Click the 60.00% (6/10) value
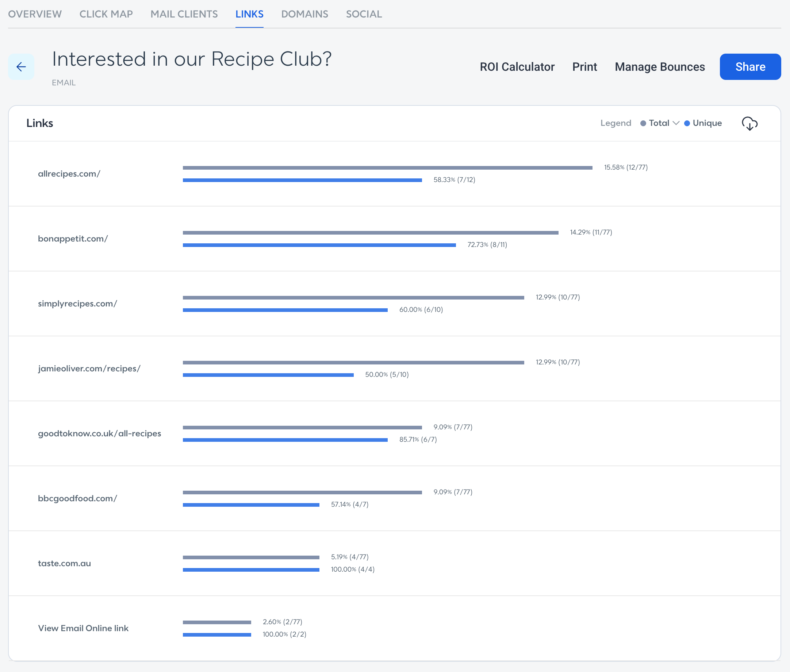This screenshot has height=672, width=790. [x=421, y=310]
